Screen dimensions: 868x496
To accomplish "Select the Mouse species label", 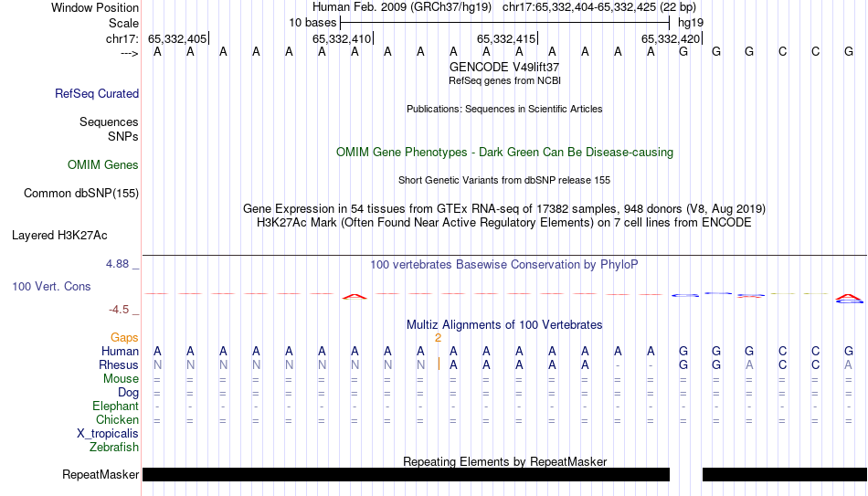I will coord(122,379).
